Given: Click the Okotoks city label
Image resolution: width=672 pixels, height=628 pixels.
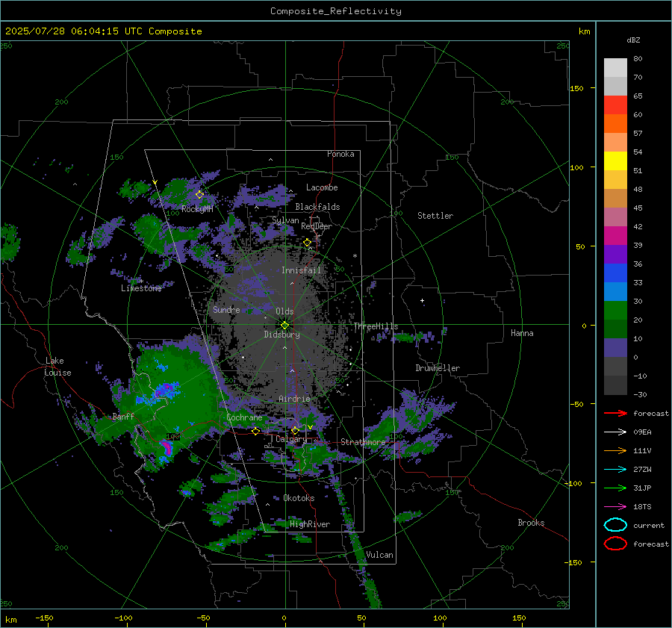Looking at the screenshot, I should pyautogui.click(x=299, y=498).
